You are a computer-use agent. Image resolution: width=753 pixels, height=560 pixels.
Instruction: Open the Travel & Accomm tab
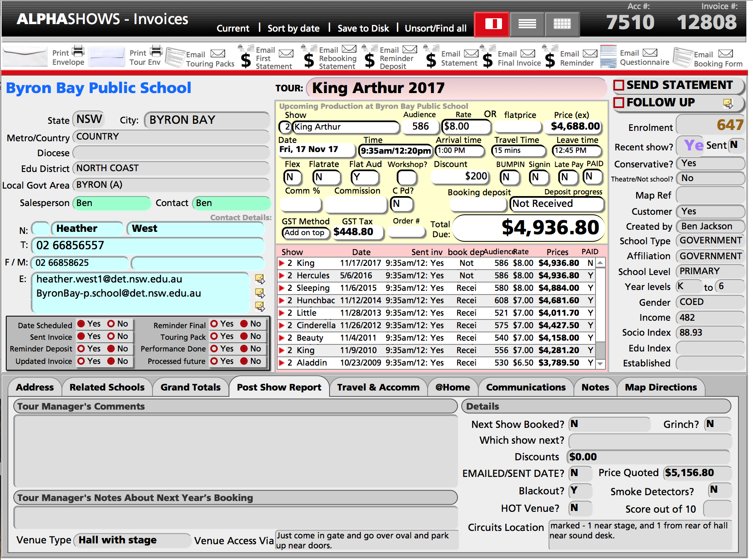coord(378,387)
